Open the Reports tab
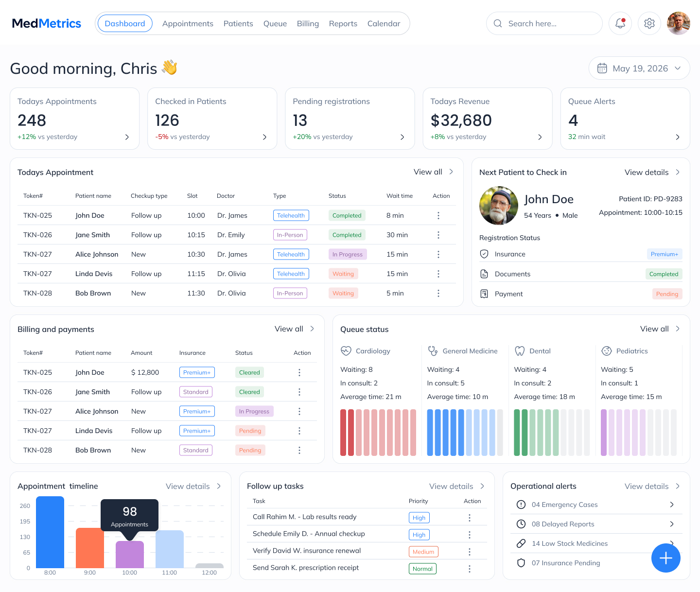 pyautogui.click(x=343, y=23)
